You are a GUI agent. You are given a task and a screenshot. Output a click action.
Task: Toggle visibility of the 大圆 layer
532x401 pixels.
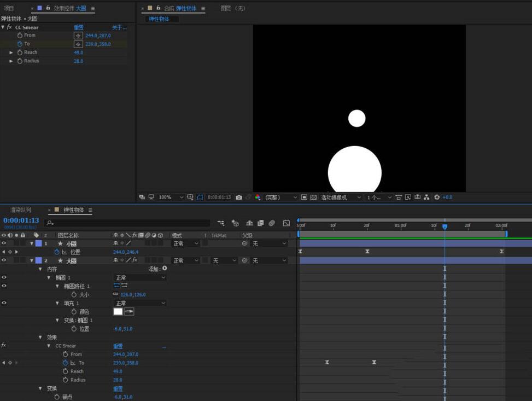4,261
